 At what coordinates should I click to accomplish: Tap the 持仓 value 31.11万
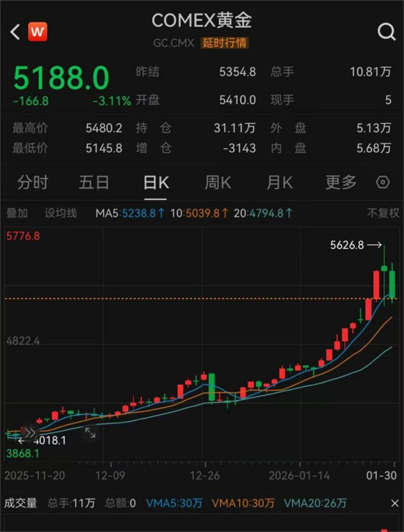tap(235, 129)
